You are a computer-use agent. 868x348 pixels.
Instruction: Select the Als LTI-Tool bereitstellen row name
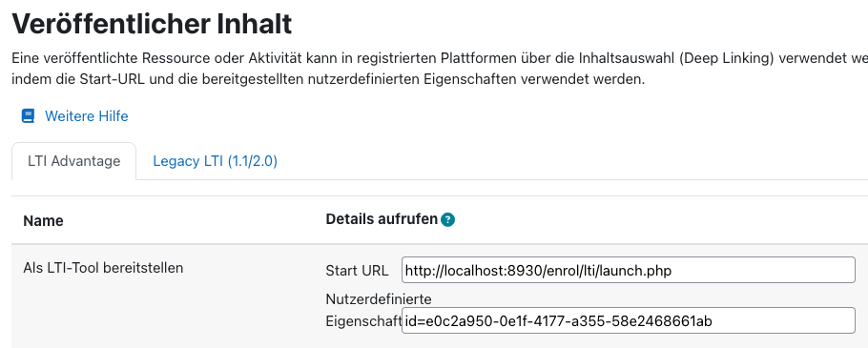point(103,268)
